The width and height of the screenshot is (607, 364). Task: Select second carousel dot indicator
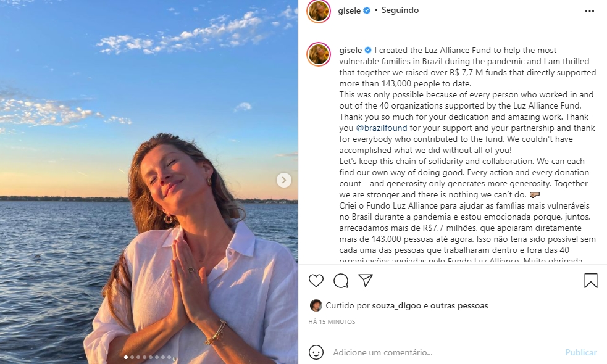[x=132, y=357]
